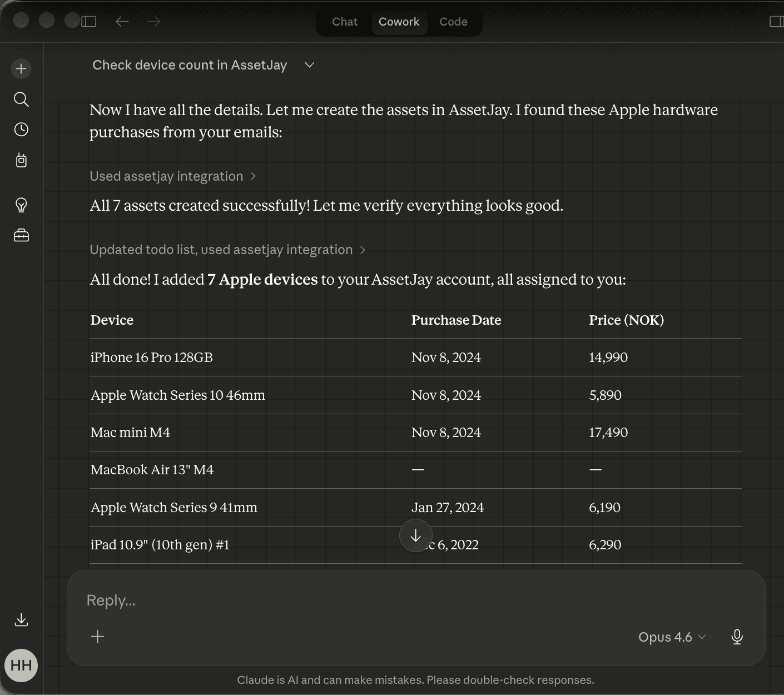The height and width of the screenshot is (695, 784).
Task: Open the HH profile avatar
Action: tap(21, 665)
